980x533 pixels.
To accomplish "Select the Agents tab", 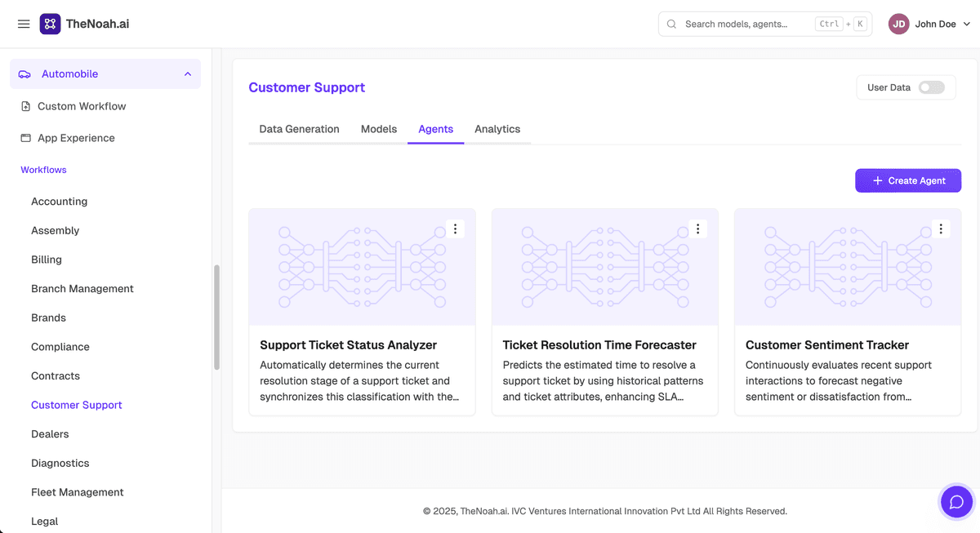I will click(x=436, y=129).
